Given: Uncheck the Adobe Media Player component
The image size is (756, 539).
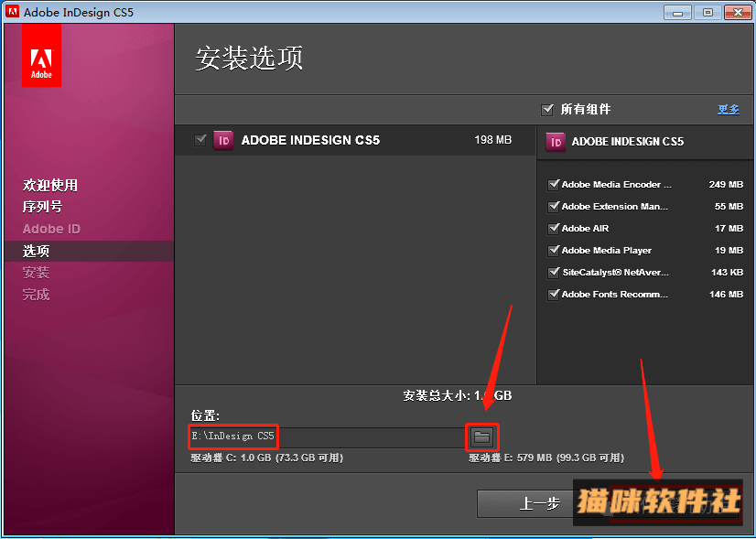Looking at the screenshot, I should pos(553,251).
